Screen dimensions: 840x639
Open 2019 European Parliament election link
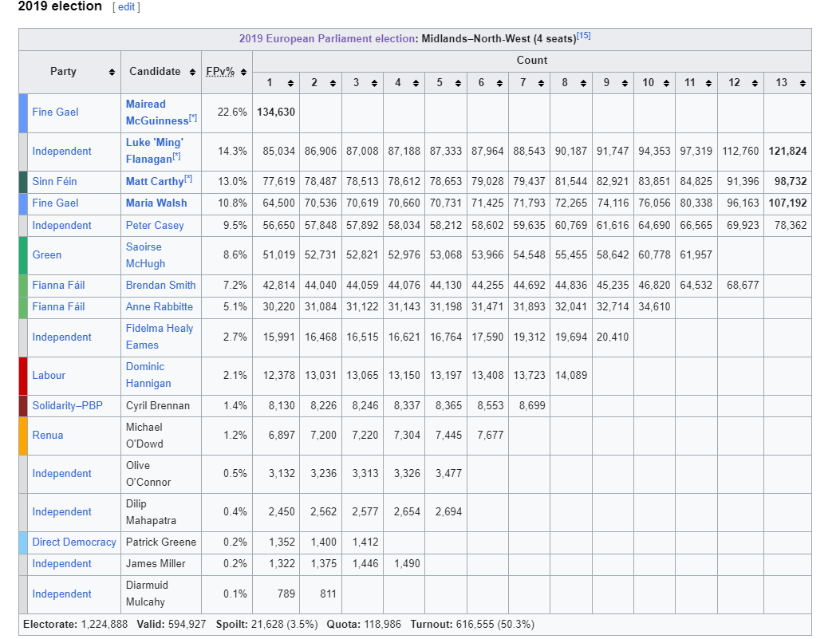pyautogui.click(x=326, y=38)
